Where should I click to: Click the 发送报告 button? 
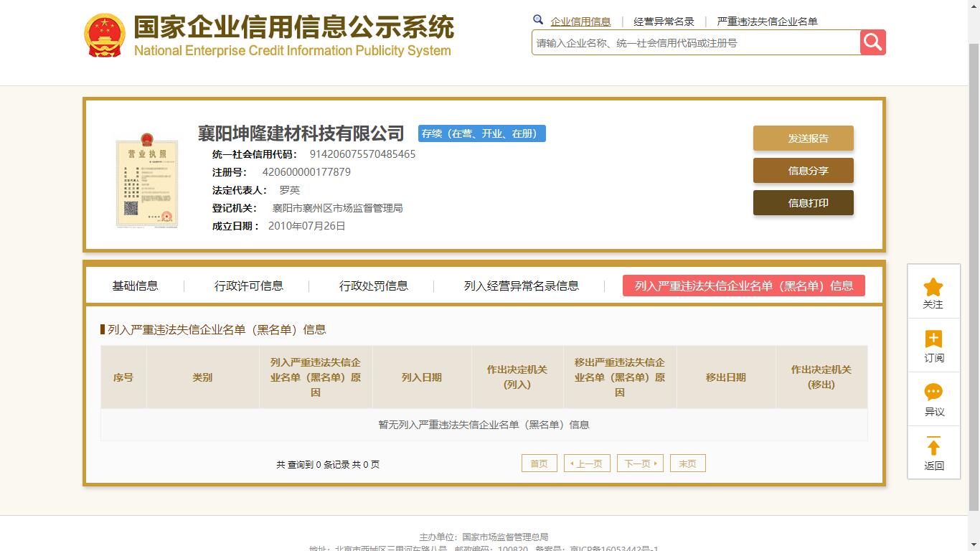point(804,138)
